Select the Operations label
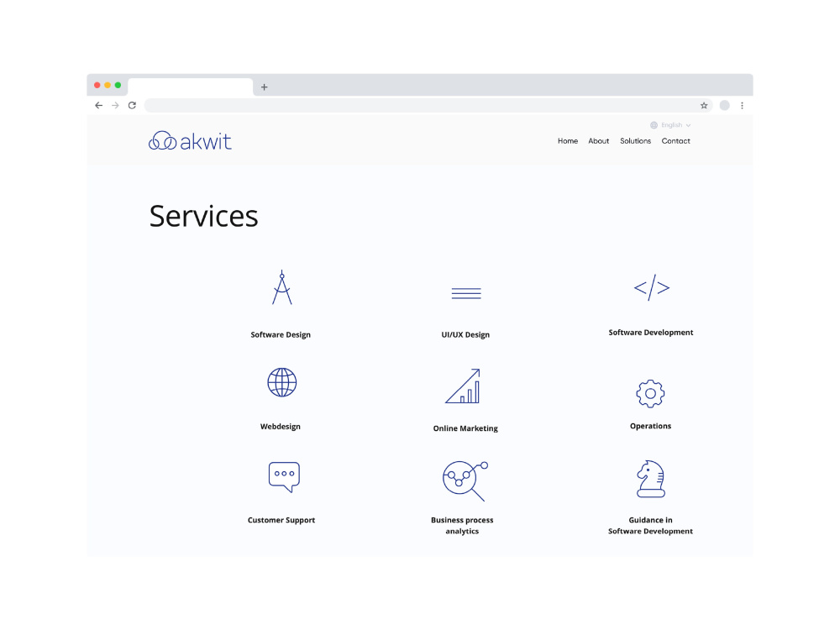The width and height of the screenshot is (840, 630). [650, 426]
